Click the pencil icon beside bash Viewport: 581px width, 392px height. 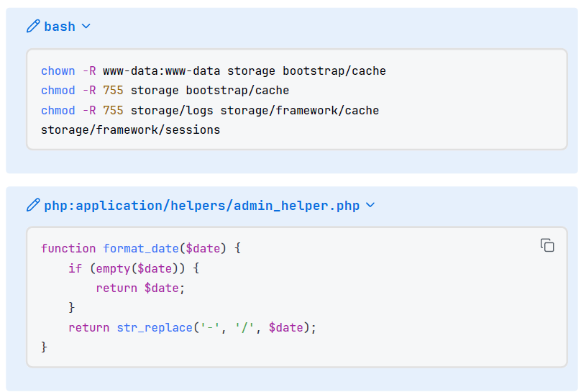[33, 27]
